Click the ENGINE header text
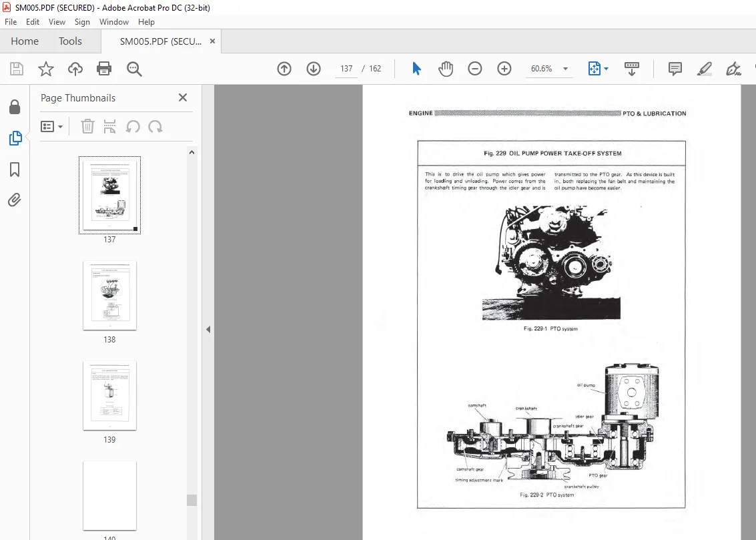Image resolution: width=756 pixels, height=540 pixels. point(421,113)
